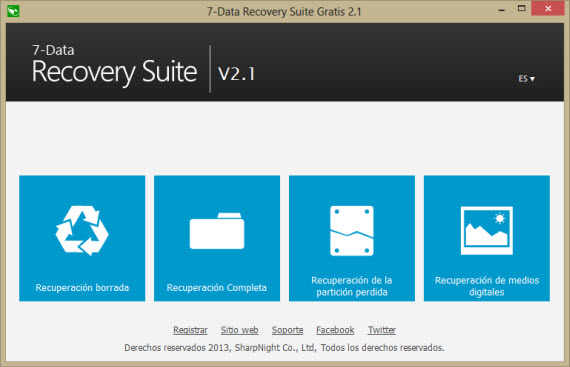Viewport: 570px width, 367px height.
Task: Choose Recuperación de medios digitales label
Action: point(487,286)
